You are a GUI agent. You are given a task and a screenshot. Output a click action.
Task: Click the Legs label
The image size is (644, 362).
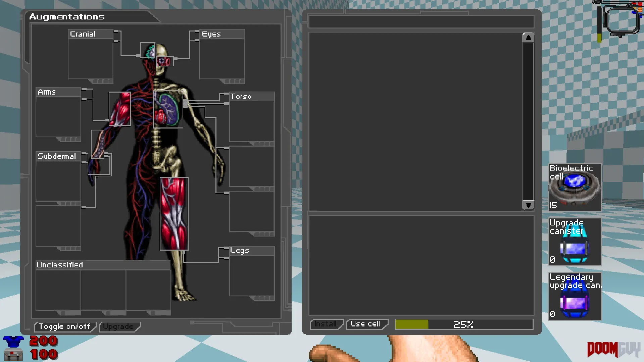[x=239, y=251]
